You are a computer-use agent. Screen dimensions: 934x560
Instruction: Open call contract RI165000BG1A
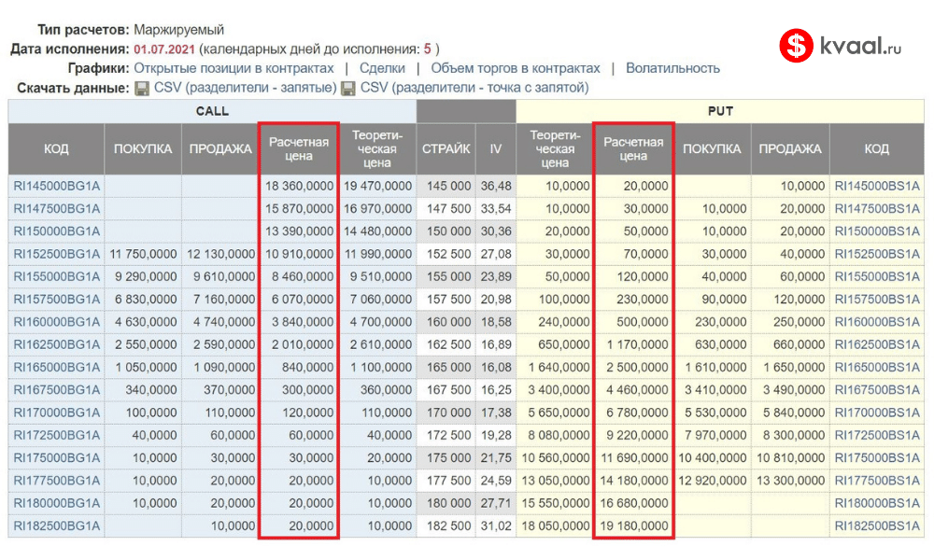pyautogui.click(x=57, y=367)
